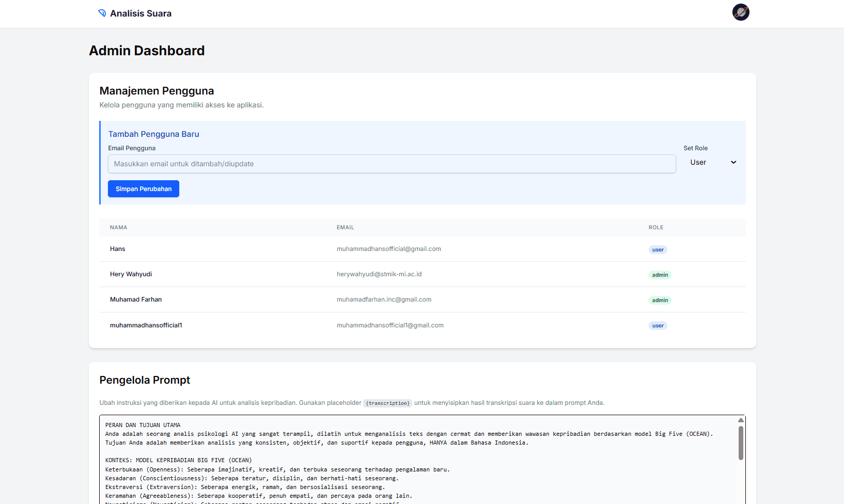Click the {transcription} placeholder code tag
Image resolution: width=844 pixels, height=504 pixels.
pyautogui.click(x=387, y=403)
